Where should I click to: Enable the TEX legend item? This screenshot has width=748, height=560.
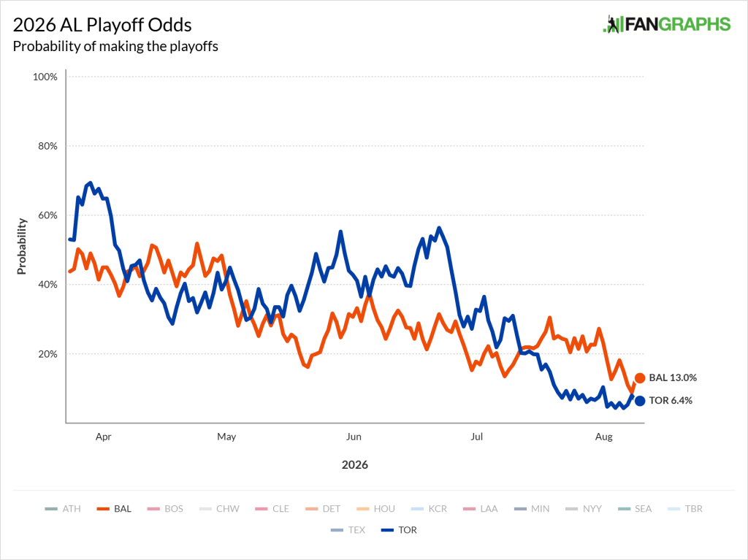click(x=348, y=530)
